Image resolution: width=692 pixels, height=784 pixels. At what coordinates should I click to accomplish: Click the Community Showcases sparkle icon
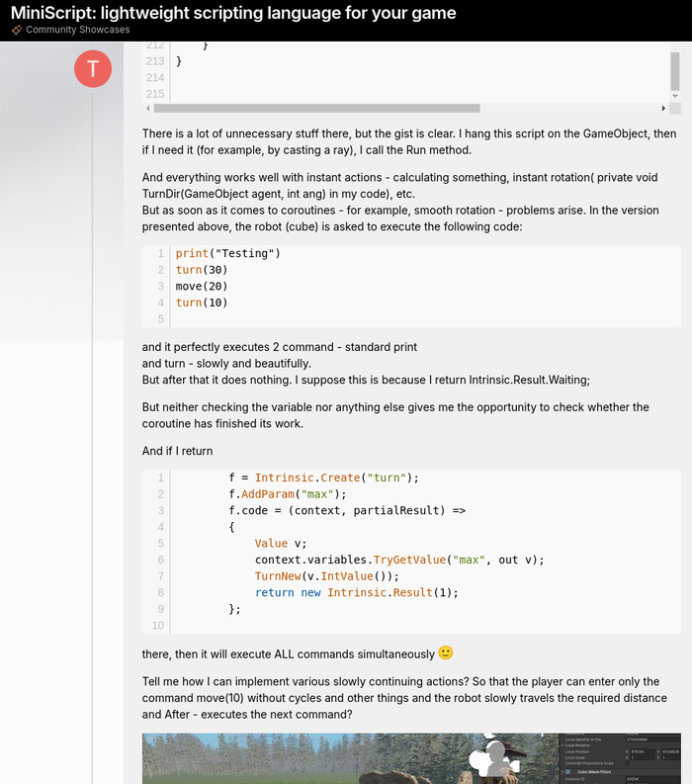(17, 31)
